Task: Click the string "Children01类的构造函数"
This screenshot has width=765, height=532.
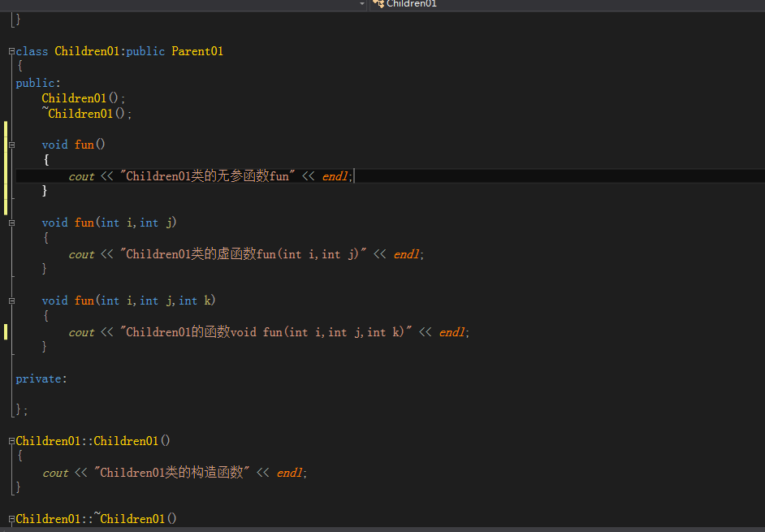Action: click(x=171, y=473)
